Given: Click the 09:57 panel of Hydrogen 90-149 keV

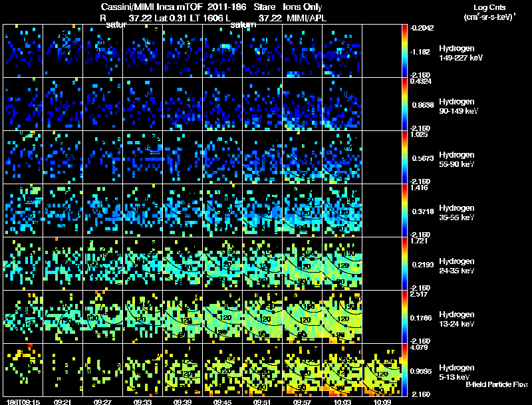Looking at the screenshot, I should click(x=303, y=104).
